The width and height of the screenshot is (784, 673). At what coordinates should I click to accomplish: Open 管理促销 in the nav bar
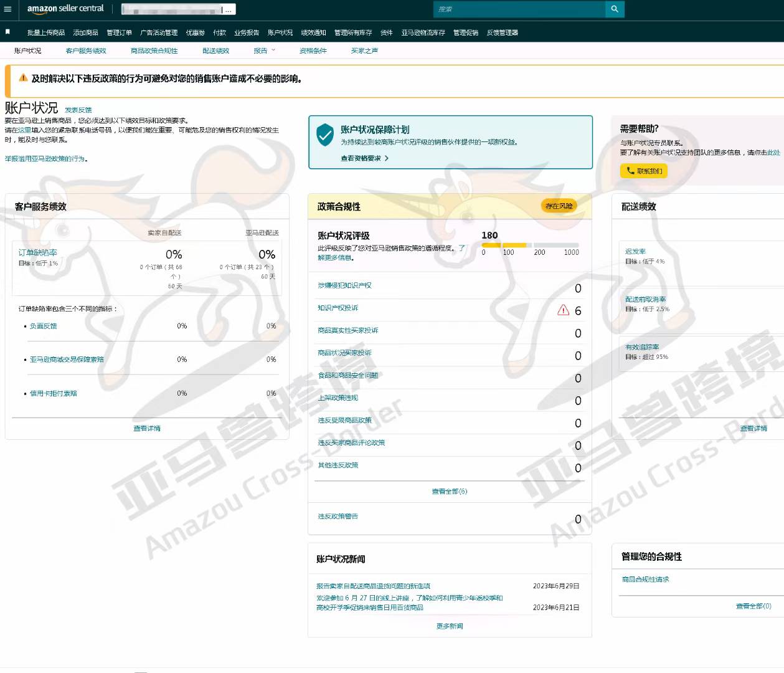(466, 32)
